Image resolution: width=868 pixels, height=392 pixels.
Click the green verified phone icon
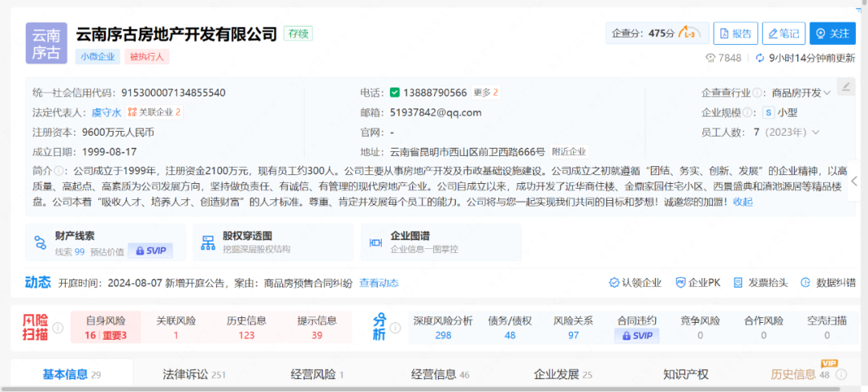tap(394, 92)
